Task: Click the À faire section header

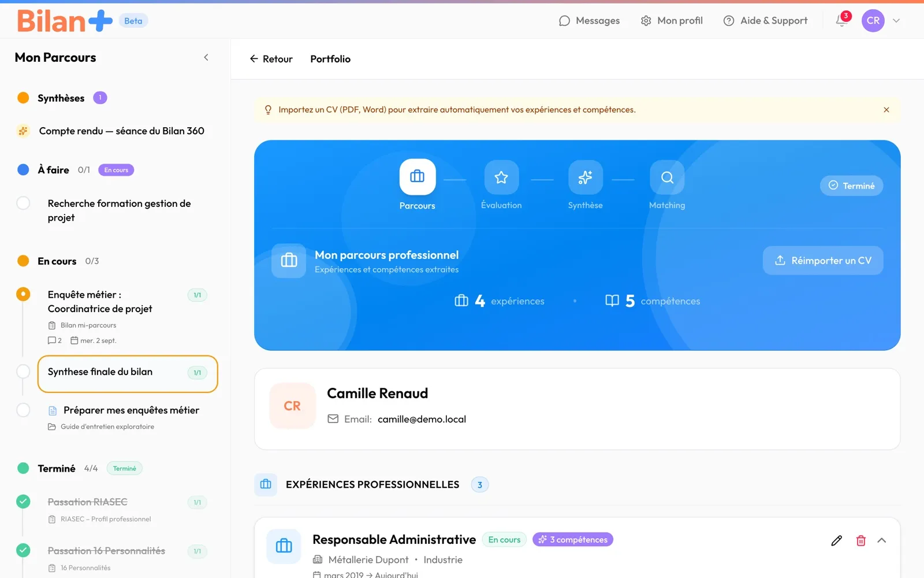Action: point(53,170)
